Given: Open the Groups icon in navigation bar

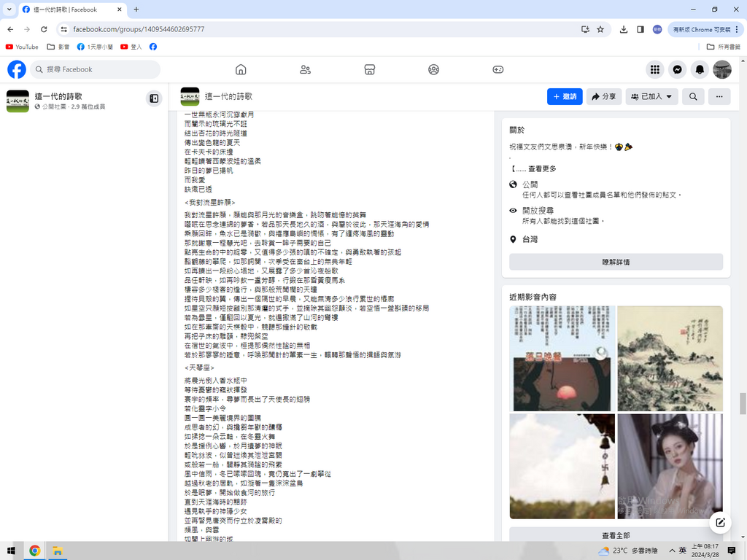Looking at the screenshot, I should click(433, 69).
